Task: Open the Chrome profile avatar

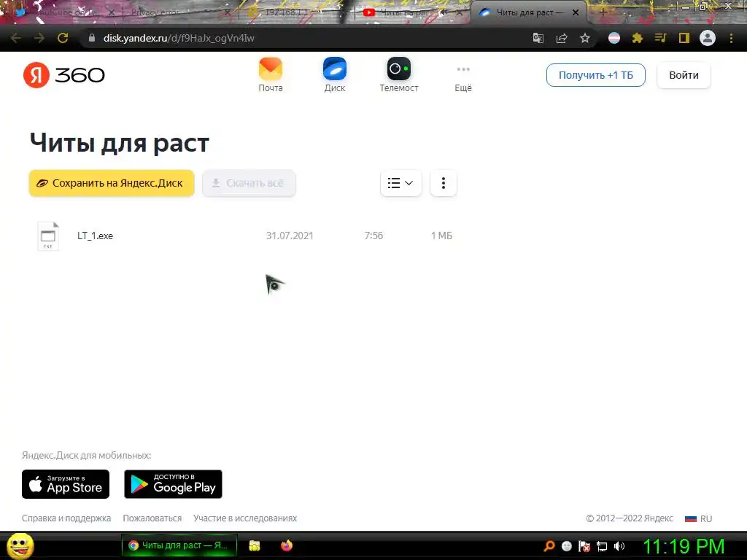Action: 708,38
